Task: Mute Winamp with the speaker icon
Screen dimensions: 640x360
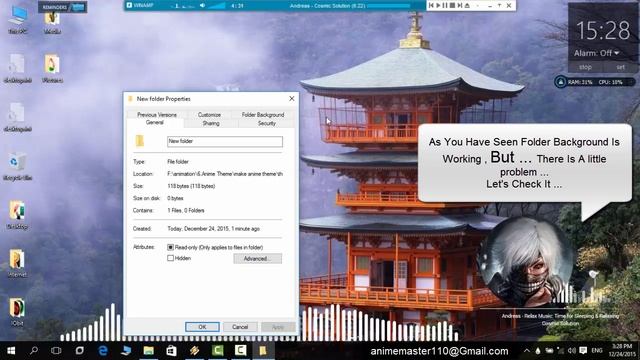Action: [x=202, y=6]
